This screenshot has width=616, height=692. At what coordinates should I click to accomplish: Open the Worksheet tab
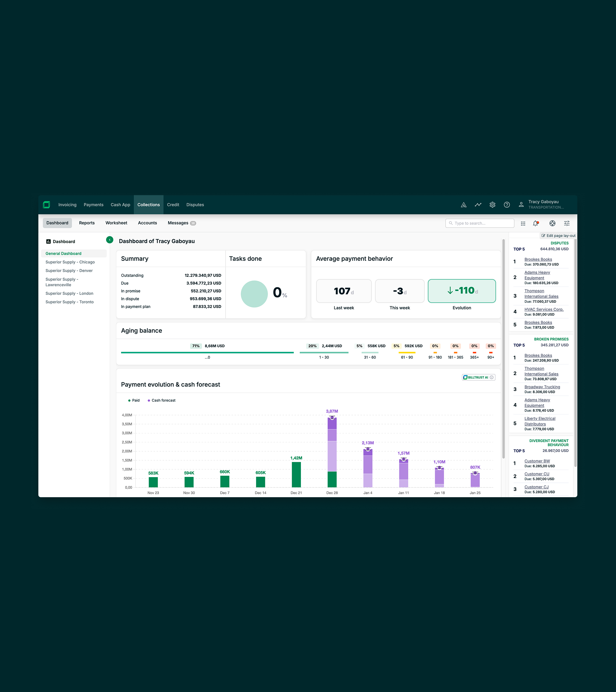coord(116,223)
